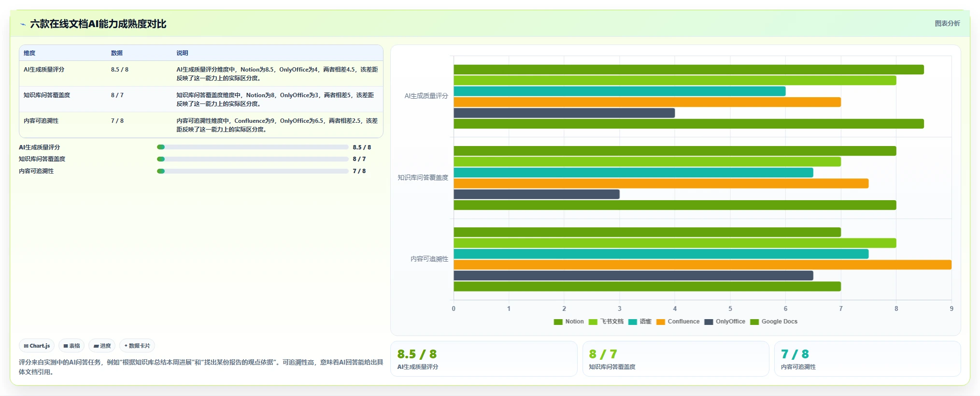Click the light green 飞书文档 bar in 内容可追溯性 group
The height and width of the screenshot is (396, 980).
coord(675,243)
